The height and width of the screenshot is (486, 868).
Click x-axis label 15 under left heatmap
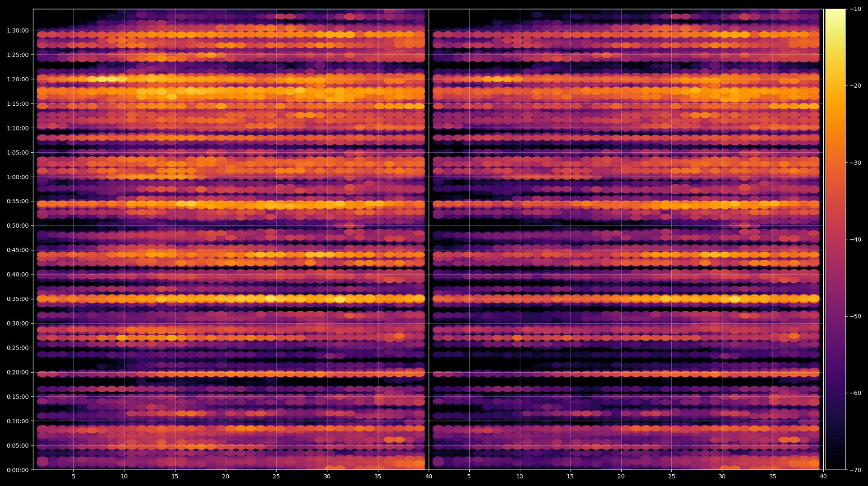[175, 477]
